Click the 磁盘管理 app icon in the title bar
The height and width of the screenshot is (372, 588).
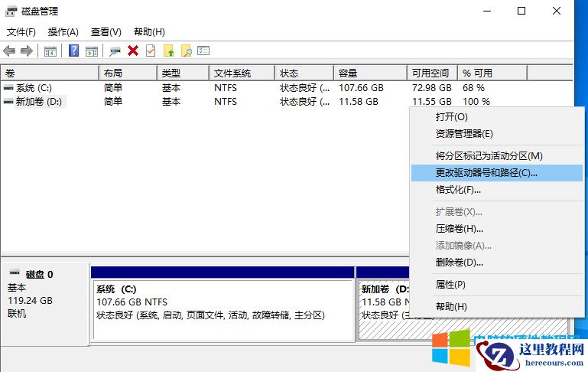pyautogui.click(x=11, y=11)
